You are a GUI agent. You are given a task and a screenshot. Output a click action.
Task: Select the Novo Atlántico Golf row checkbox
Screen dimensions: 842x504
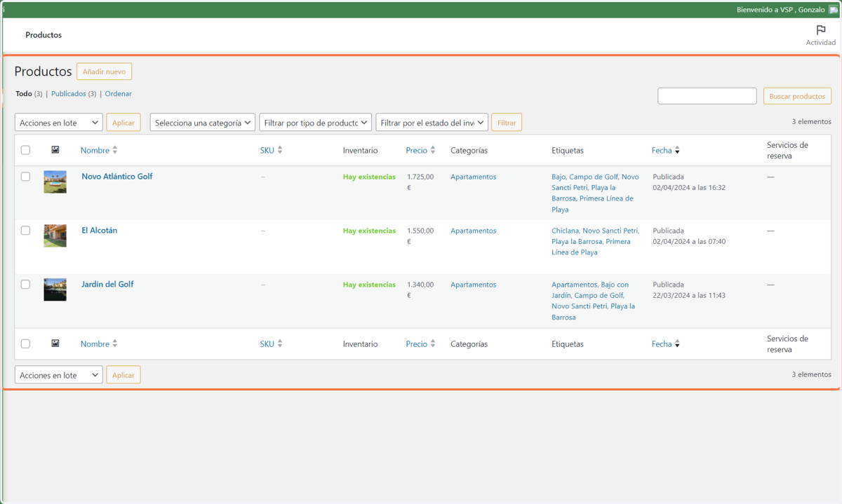pyautogui.click(x=25, y=177)
